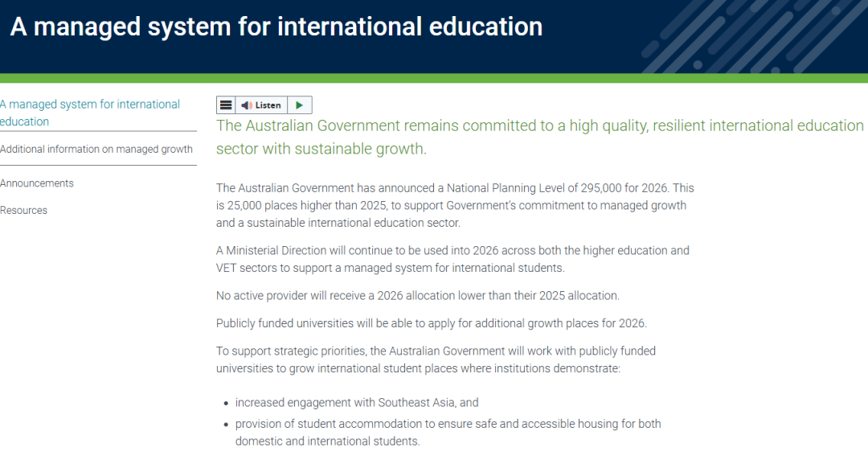Click the page title in the banner

[x=276, y=27]
